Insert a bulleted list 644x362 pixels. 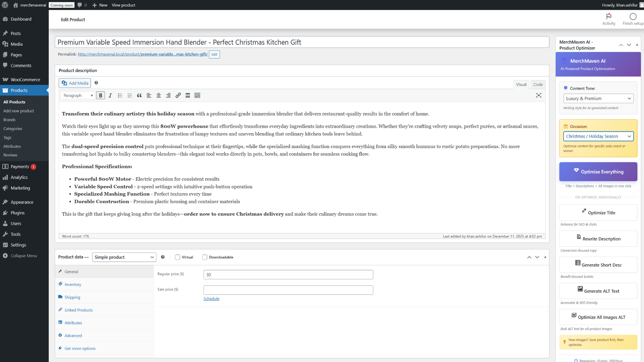click(120, 96)
